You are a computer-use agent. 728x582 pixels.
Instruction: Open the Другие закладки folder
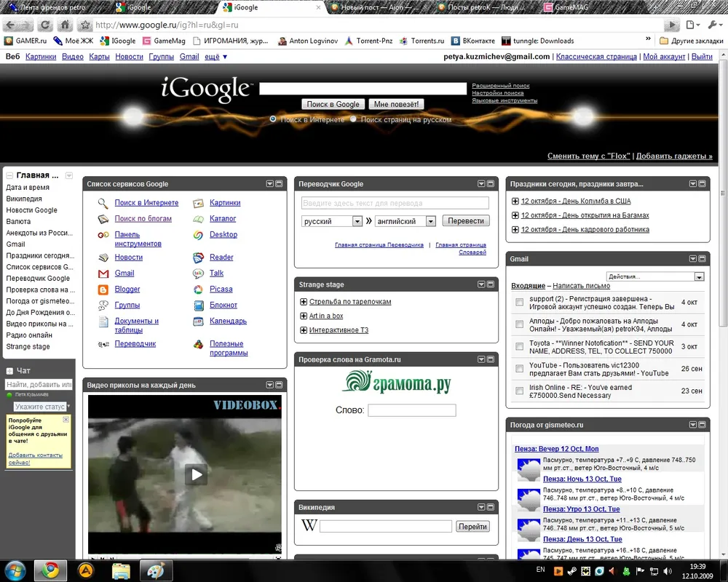tap(692, 41)
